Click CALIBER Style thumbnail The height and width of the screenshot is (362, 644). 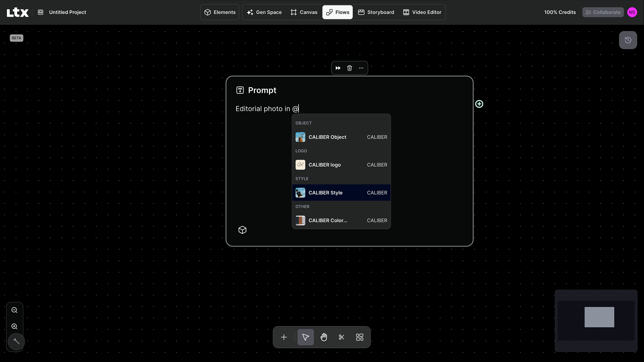[x=300, y=193]
